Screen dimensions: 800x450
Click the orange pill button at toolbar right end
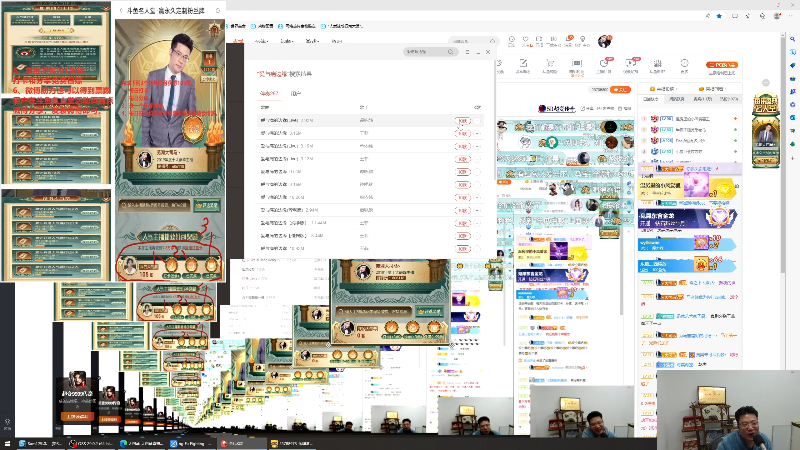click(x=722, y=65)
